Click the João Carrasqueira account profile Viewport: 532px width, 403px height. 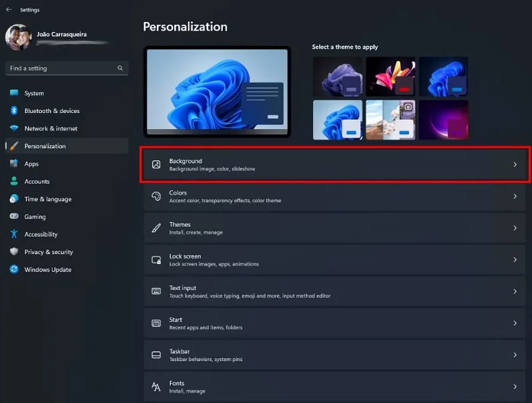click(58, 37)
